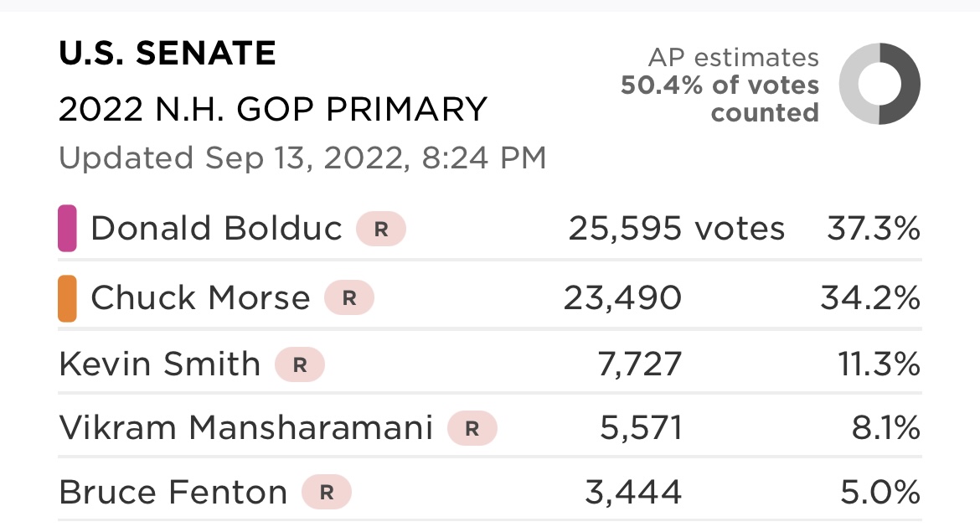This screenshot has width=980, height=527.
Task: Select candidate name Bruce Fenton
Action: 173,493
